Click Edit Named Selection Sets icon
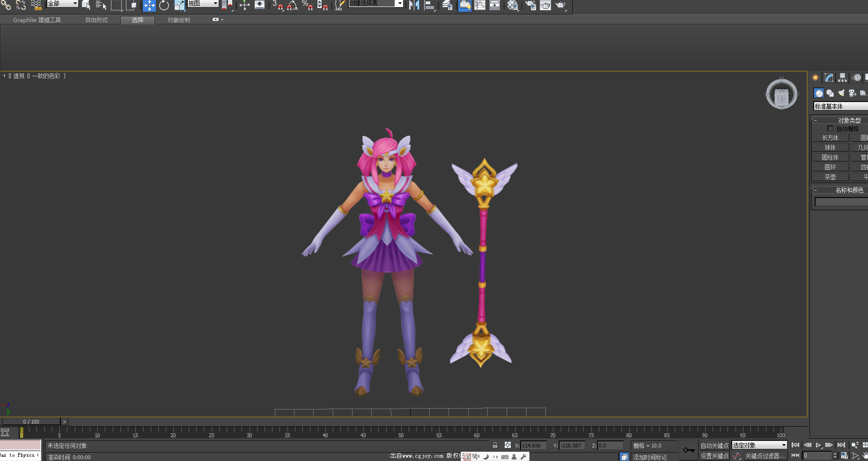Viewport: 868px width, 461px height. [x=339, y=5]
